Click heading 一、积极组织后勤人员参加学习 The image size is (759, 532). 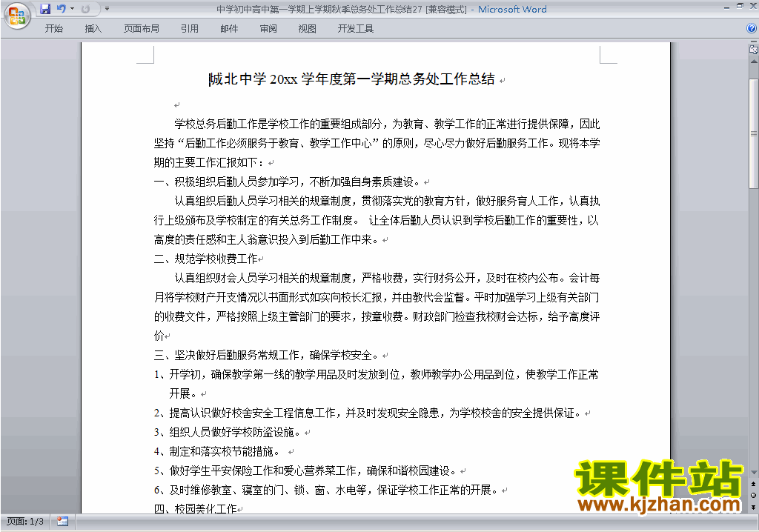click(x=287, y=182)
